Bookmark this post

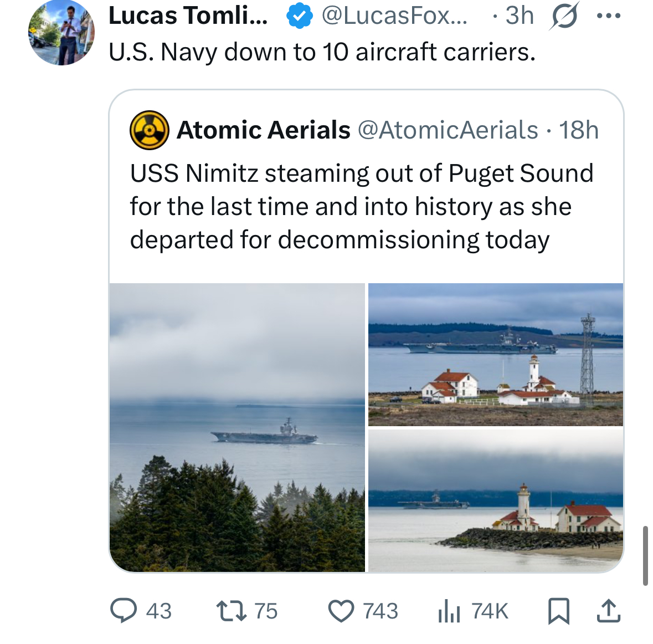tap(558, 611)
